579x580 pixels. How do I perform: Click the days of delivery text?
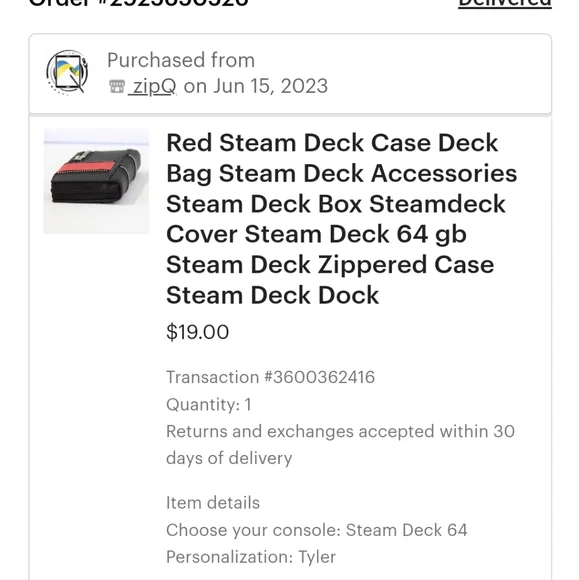(229, 458)
